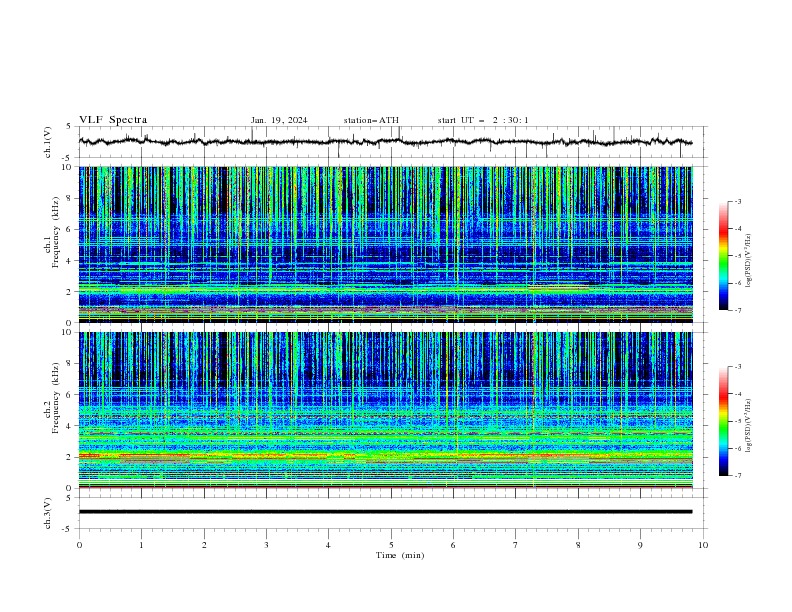Click the ch.3 flat black voltage trace
Viewport: 792px width, 612px height.
pyautogui.click(x=385, y=512)
